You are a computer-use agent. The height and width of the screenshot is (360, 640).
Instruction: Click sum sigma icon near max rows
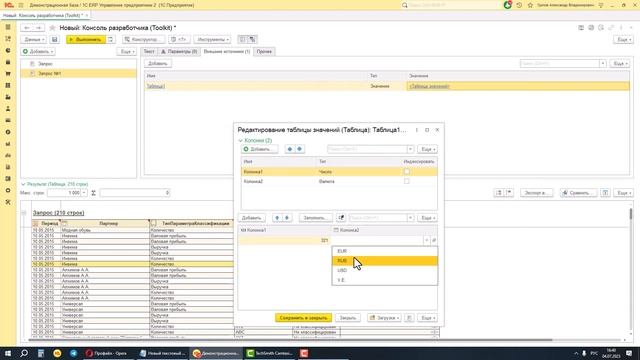point(93,193)
